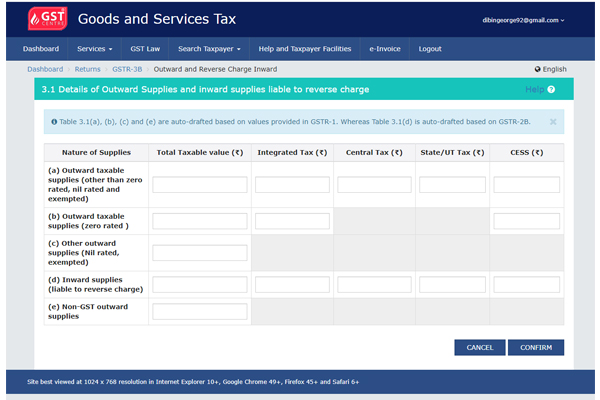The width and height of the screenshot is (600, 400).
Task: Follow the Dashboard breadcrumb link
Action: [x=45, y=69]
